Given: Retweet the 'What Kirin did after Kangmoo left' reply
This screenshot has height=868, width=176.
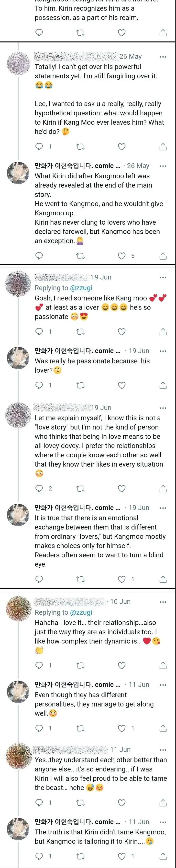Looking at the screenshot, I should click(x=80, y=256).
